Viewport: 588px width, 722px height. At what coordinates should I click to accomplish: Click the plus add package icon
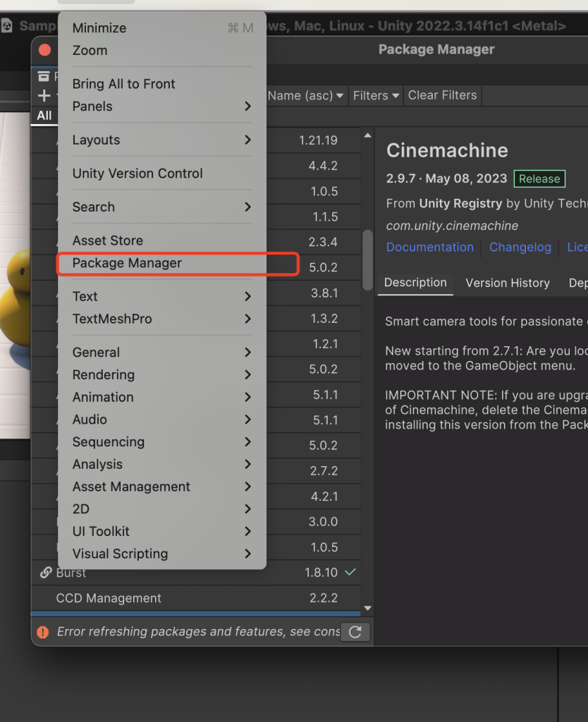pyautogui.click(x=44, y=96)
